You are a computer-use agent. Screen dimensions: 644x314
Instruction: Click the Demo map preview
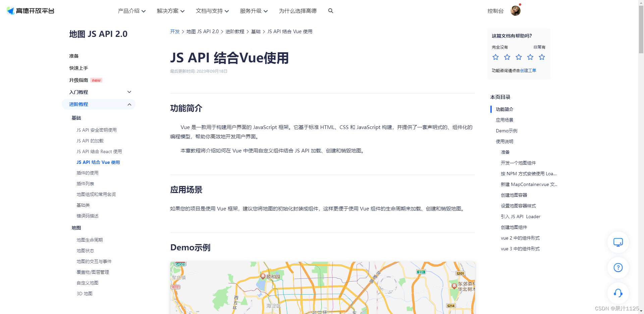pyautogui.click(x=322, y=288)
